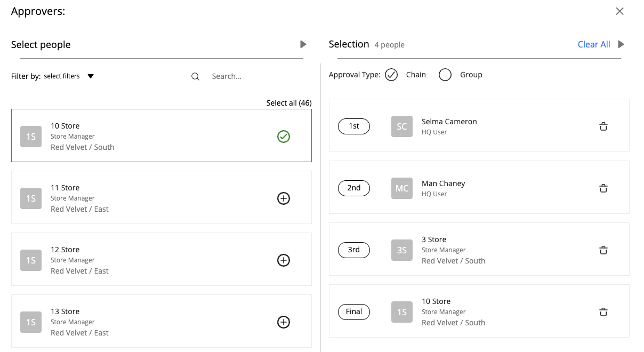Click the MC avatar of Man Chaney
This screenshot has width=644, height=352.
[x=402, y=188]
